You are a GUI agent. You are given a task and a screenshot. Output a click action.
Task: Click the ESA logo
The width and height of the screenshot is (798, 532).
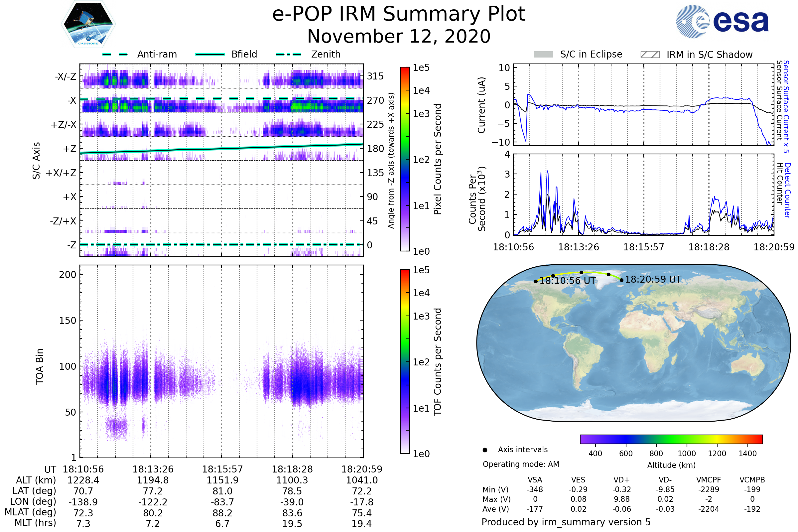pyautogui.click(x=723, y=21)
